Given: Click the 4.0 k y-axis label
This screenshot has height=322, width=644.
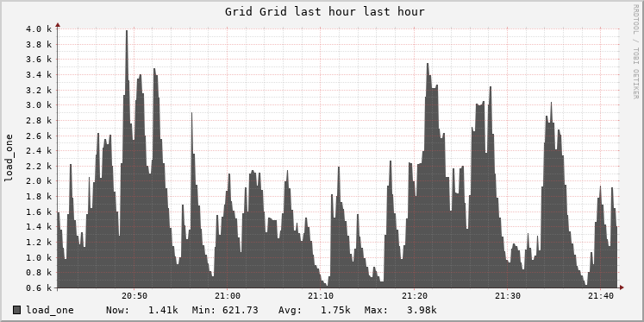Looking at the screenshot, I should 39,29.
